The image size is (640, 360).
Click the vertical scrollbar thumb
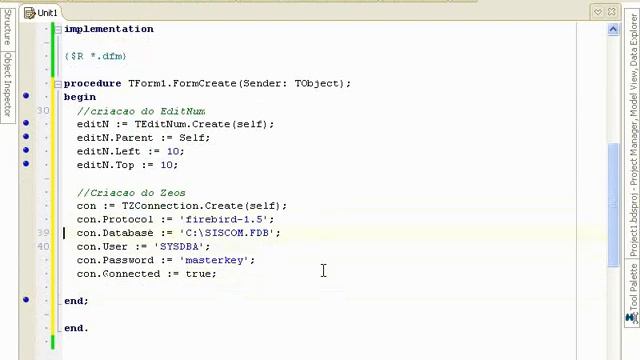pyautogui.click(x=613, y=205)
